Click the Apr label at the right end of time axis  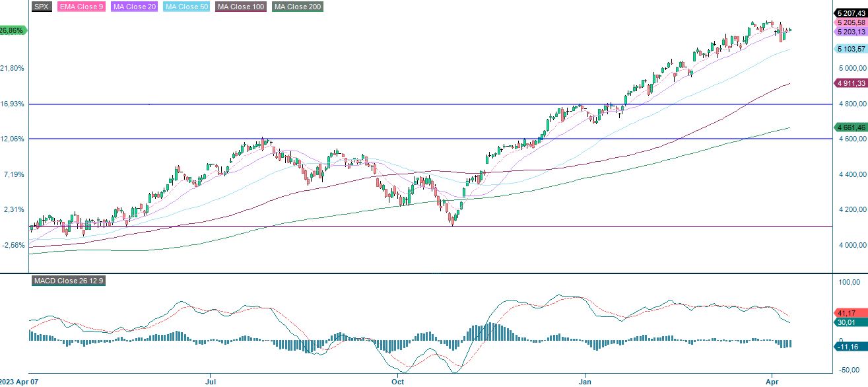click(772, 382)
